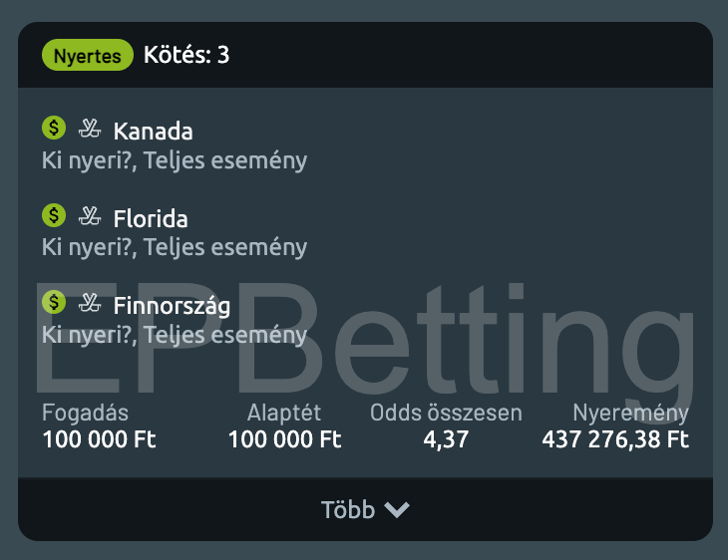Screen dimensions: 728x560
Task: Click the hockey icon next to Finnország
Action: pos(90,302)
